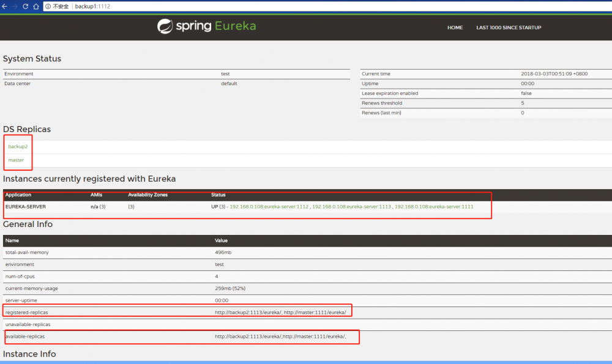
Task: Select the 259mb (52%) memory usage value
Action: (230, 289)
